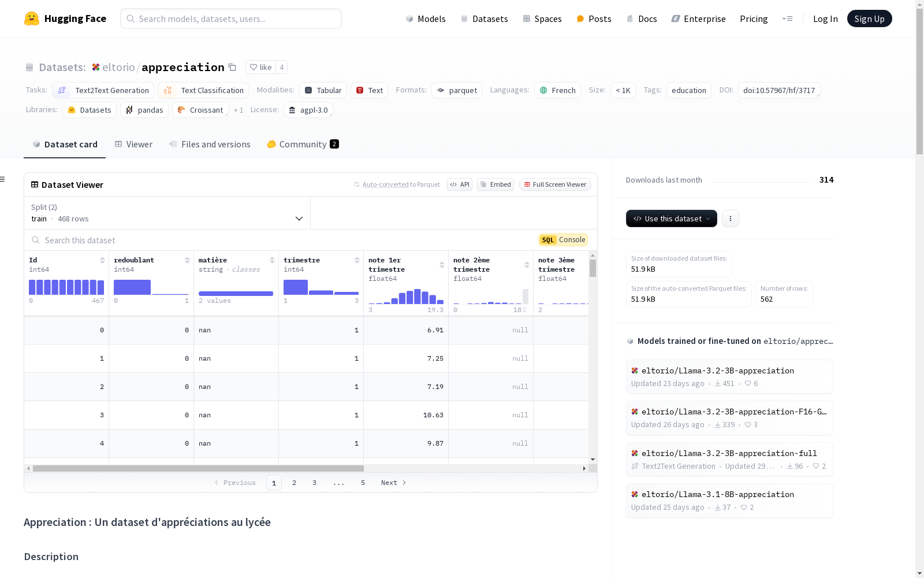Click the agpl-3.0 license tag

(x=308, y=110)
